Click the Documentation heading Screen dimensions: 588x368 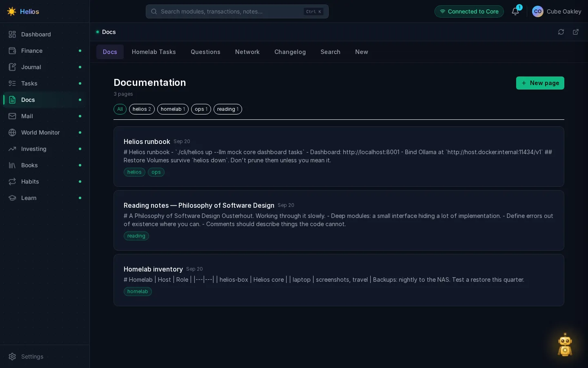pos(150,83)
